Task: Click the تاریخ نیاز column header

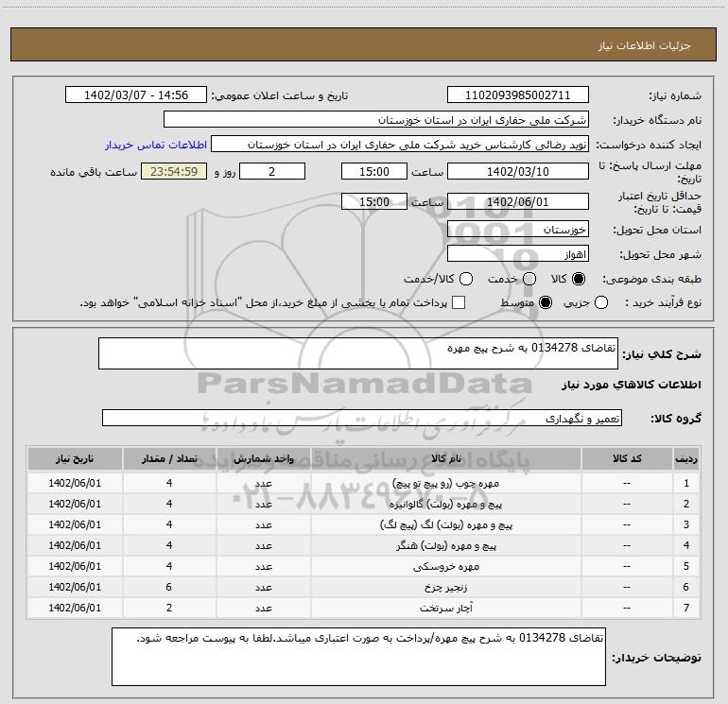Action: coord(75,458)
